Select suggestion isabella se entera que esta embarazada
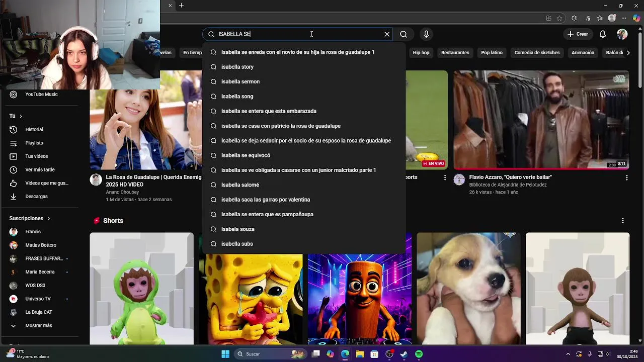Screen dimensions: 644x362 tap(304, 111)
